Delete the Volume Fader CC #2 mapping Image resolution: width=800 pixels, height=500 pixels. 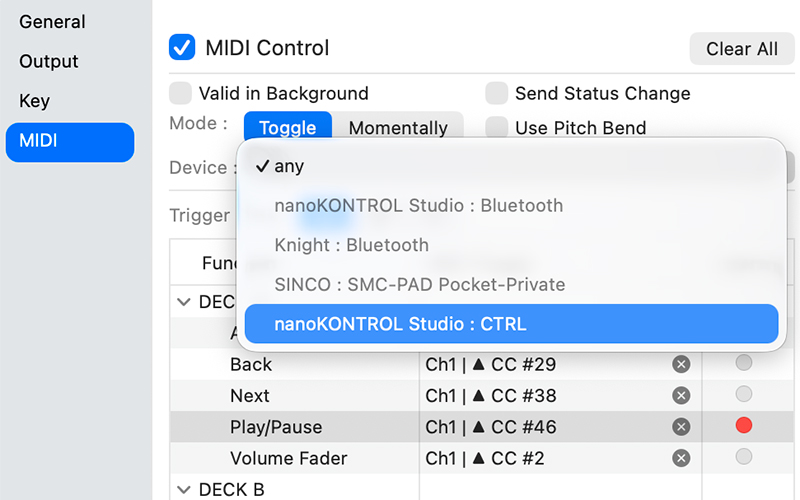point(681,458)
